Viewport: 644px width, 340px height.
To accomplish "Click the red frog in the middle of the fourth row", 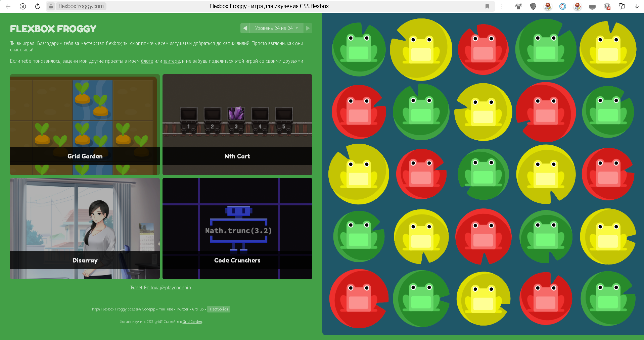I will (483, 236).
